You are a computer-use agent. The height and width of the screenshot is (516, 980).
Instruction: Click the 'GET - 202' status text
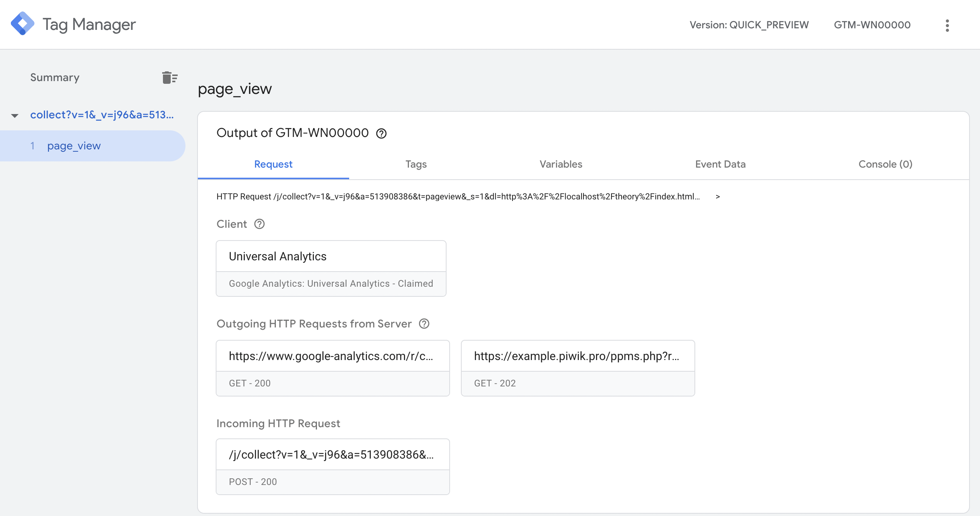click(x=495, y=383)
